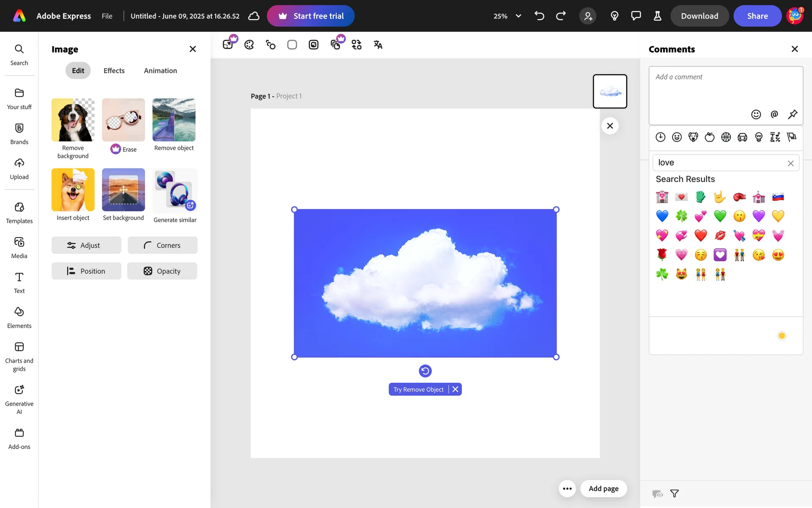Screen dimensions: 812x508
Task: Open the three-dots page options menu
Action: (x=567, y=489)
